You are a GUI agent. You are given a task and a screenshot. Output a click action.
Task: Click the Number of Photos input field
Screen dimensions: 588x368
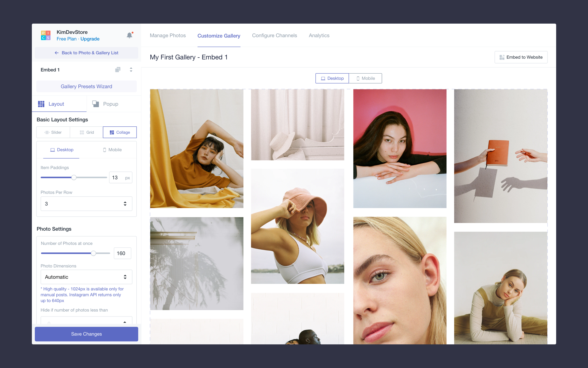coord(122,253)
